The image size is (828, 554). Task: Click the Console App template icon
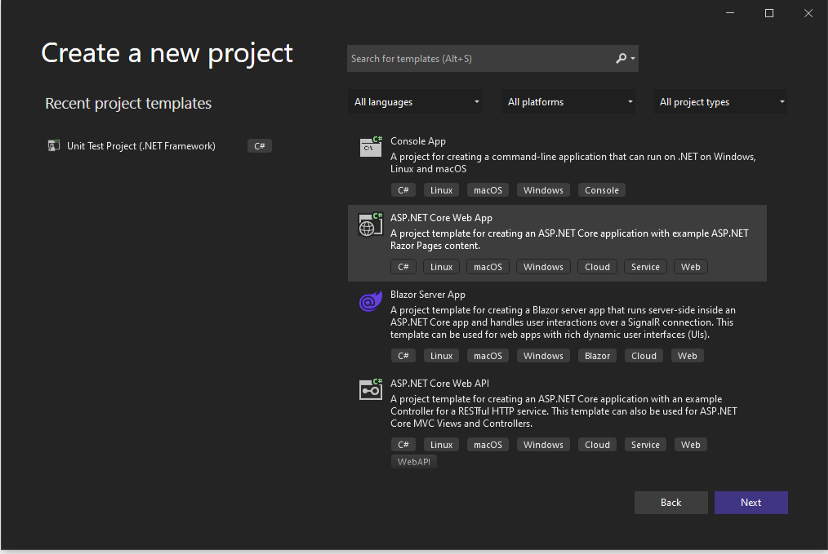pyautogui.click(x=370, y=147)
